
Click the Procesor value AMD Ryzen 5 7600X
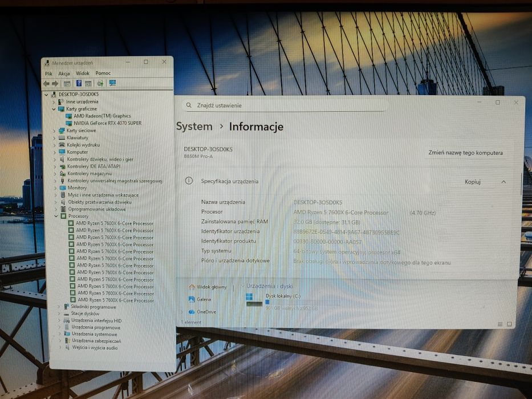pos(341,213)
